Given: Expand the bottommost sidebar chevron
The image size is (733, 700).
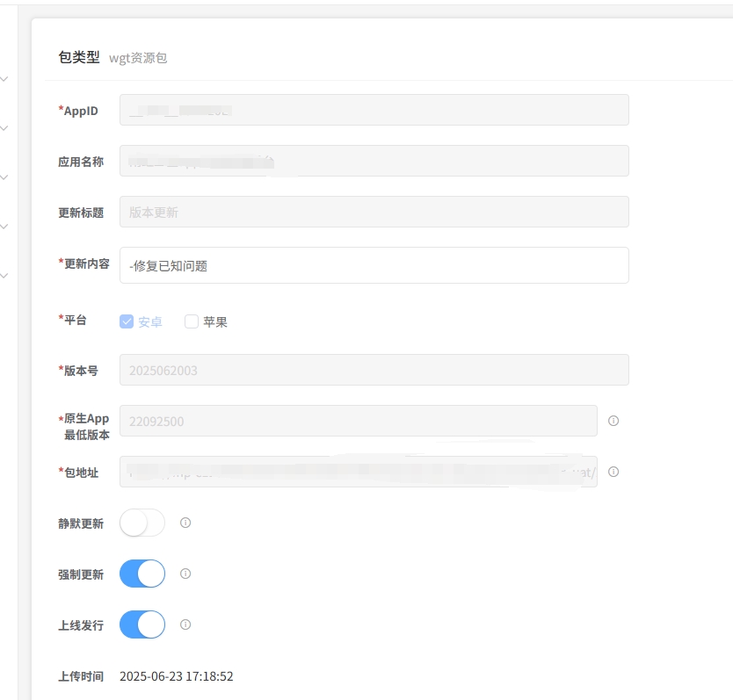Looking at the screenshot, I should tap(4, 276).
